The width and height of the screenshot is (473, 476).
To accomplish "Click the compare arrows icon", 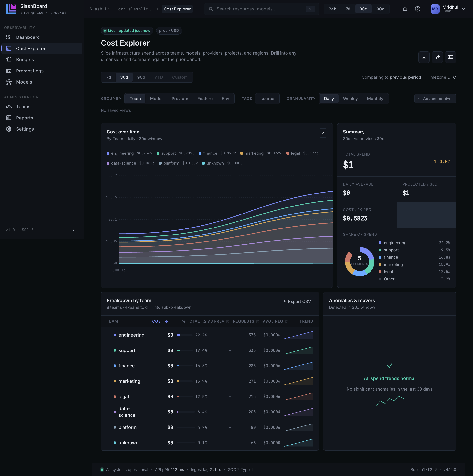I will click(437, 57).
